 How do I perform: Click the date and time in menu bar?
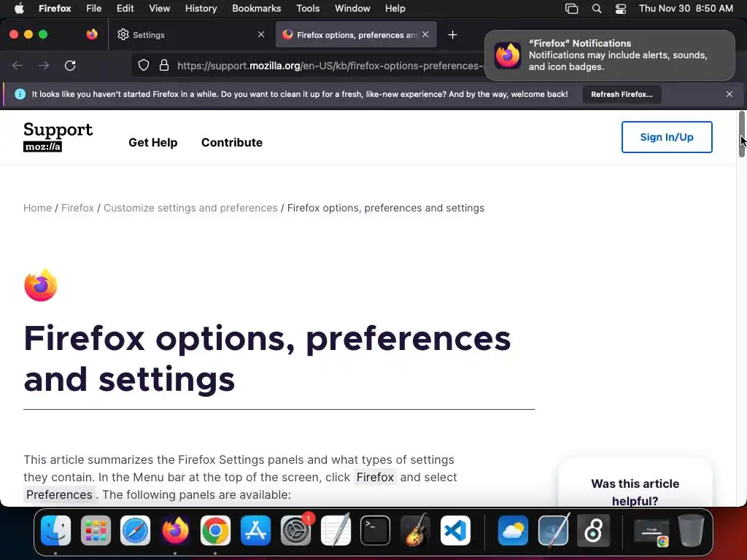(686, 8)
